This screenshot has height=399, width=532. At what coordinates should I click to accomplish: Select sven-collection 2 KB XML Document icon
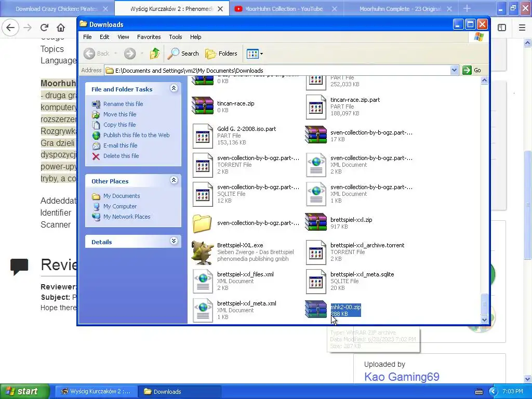click(x=315, y=165)
